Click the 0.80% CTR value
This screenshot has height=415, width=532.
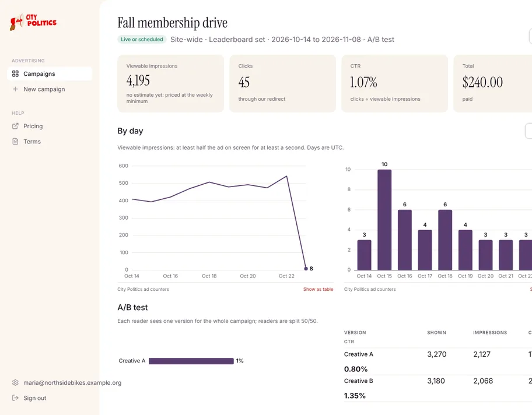pyautogui.click(x=356, y=369)
